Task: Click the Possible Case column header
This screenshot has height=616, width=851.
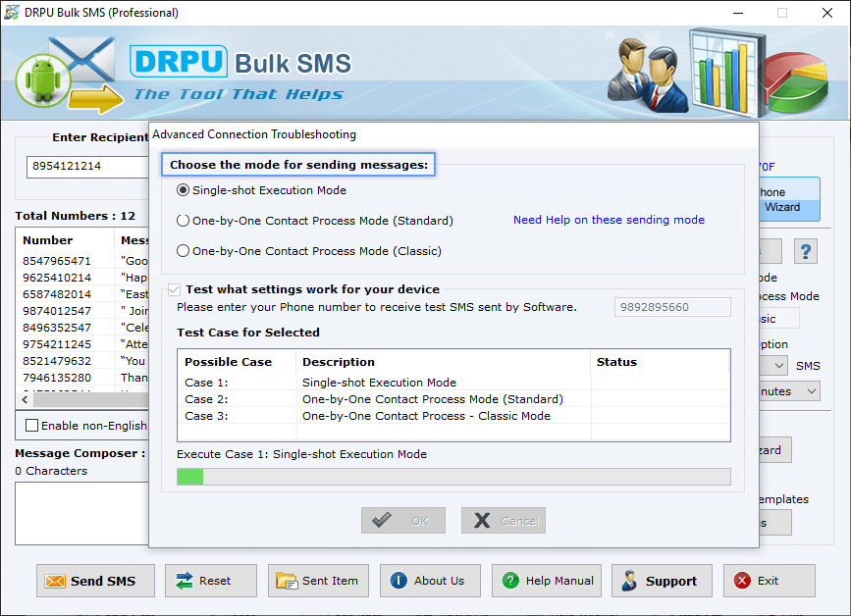Action: click(x=237, y=362)
